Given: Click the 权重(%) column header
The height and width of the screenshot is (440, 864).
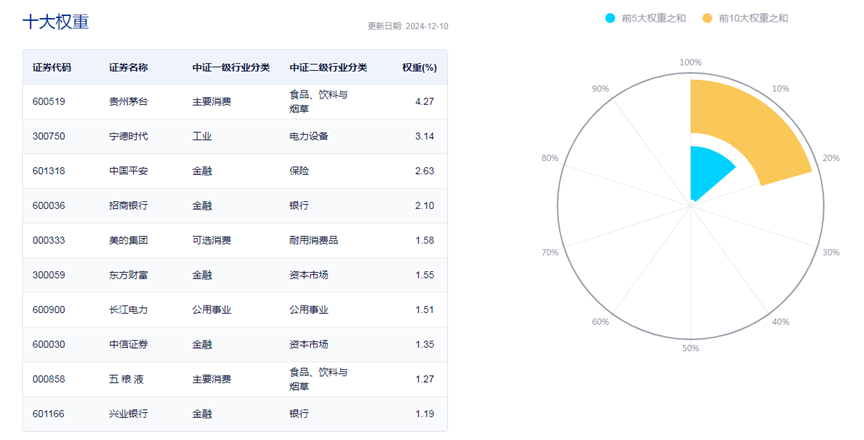Looking at the screenshot, I should pos(419,68).
